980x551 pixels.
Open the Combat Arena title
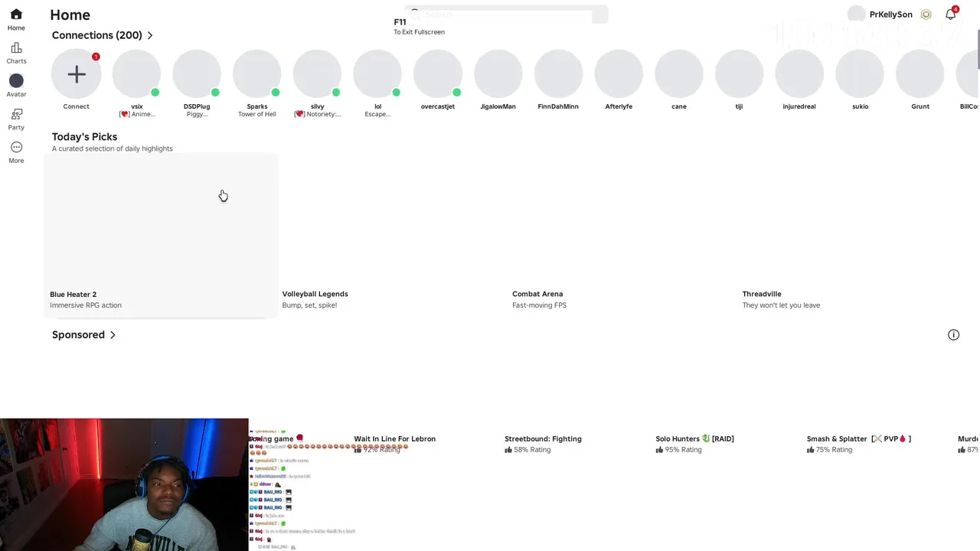(537, 294)
